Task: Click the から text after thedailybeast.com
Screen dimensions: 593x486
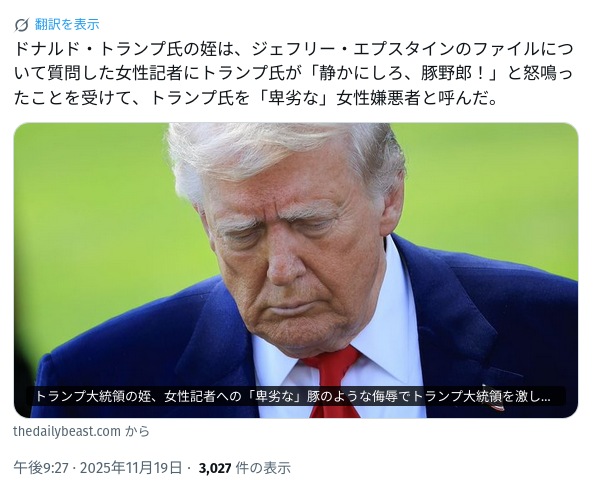Action: (x=137, y=431)
